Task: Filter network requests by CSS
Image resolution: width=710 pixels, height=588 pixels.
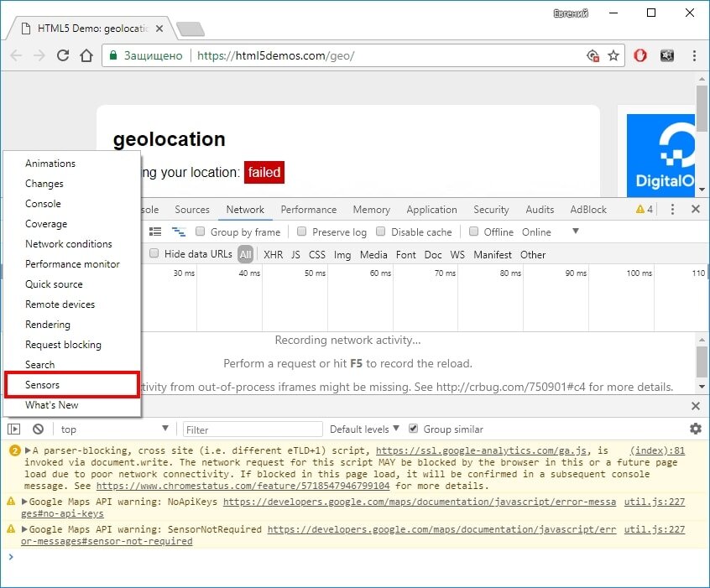Action: 317,254
